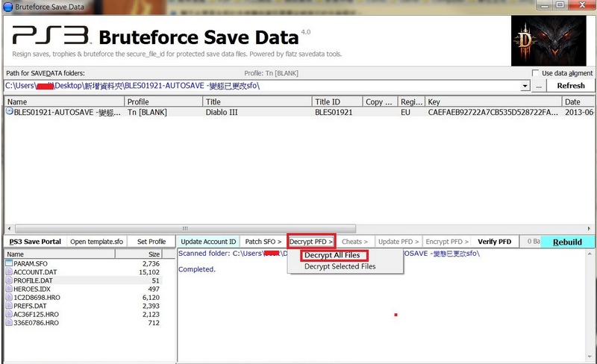Click the PS3 logo in header

[x=51, y=35]
